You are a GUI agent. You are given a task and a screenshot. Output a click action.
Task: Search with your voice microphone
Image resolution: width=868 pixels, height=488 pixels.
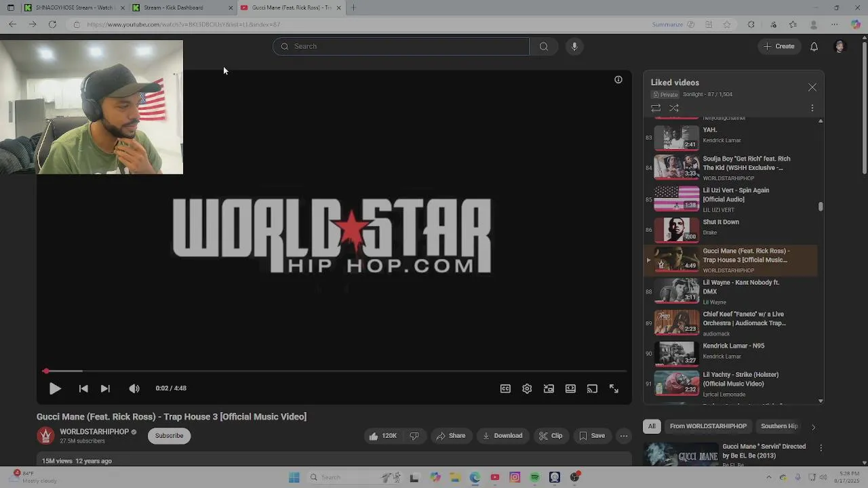[574, 46]
